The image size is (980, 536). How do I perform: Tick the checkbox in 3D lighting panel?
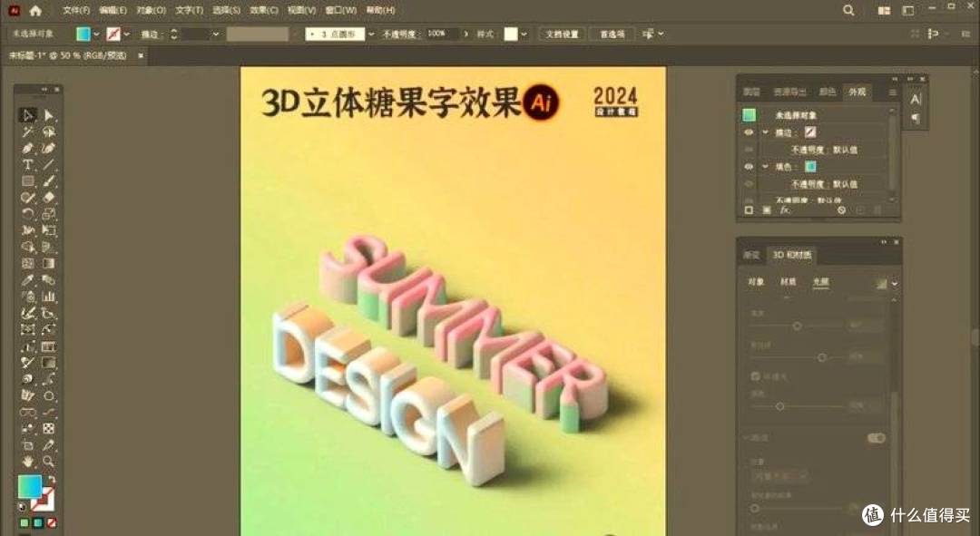pyautogui.click(x=755, y=376)
